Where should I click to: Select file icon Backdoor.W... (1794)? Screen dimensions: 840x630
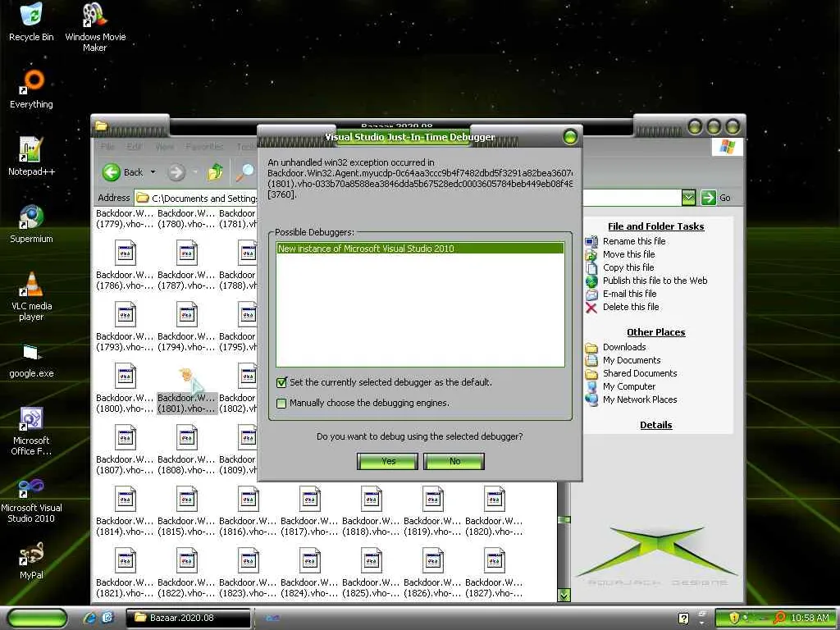tap(186, 314)
